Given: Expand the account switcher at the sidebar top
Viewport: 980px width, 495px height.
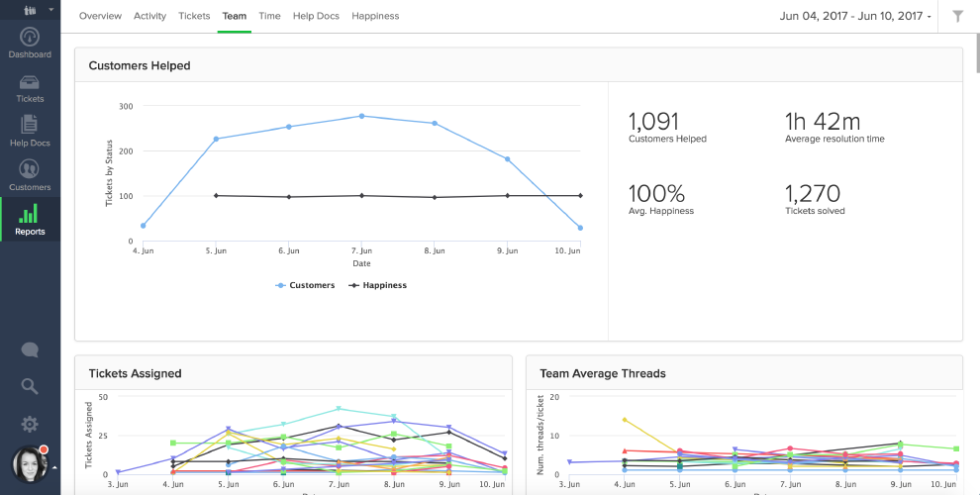Looking at the screenshot, I should pyautogui.click(x=30, y=10).
